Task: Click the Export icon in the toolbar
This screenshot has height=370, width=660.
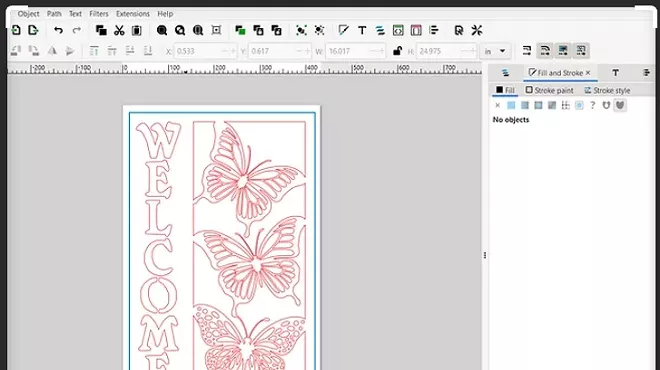Action: click(33, 30)
